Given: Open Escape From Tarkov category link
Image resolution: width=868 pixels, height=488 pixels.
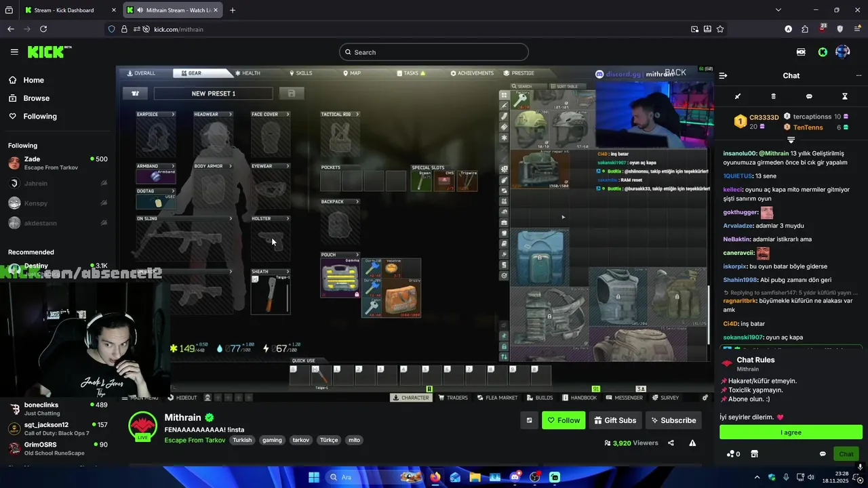Looking at the screenshot, I should coord(195,440).
